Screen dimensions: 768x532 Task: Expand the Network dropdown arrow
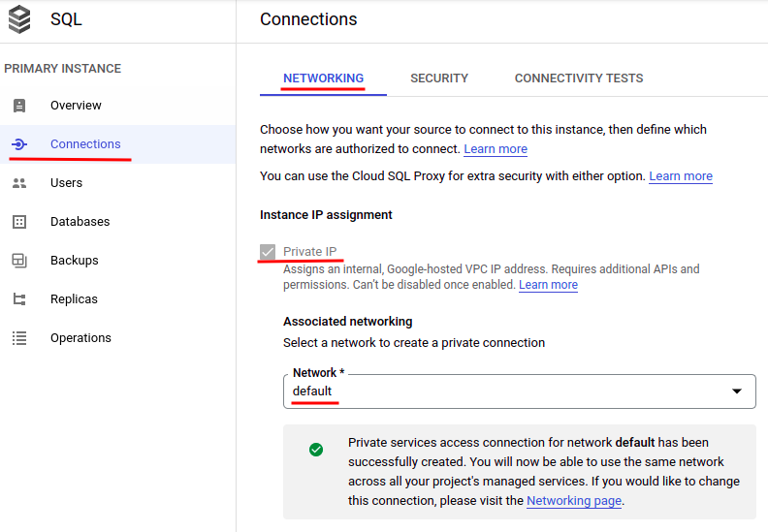[737, 391]
